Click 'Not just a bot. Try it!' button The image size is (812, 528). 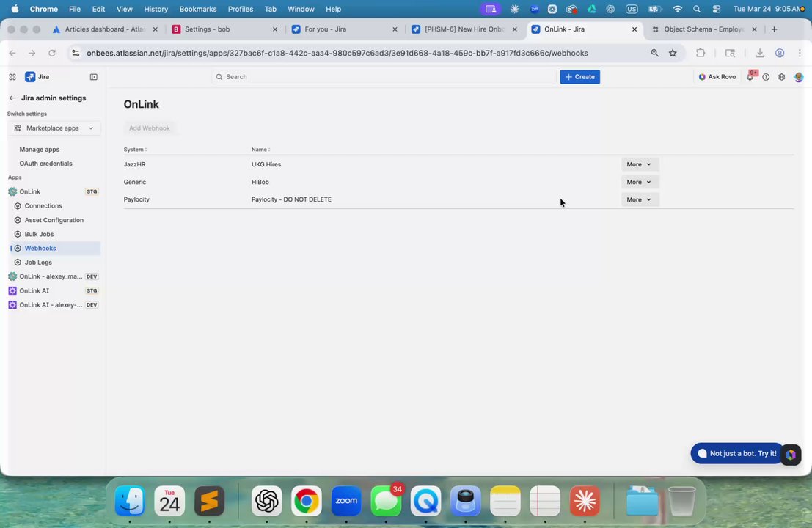(737, 453)
